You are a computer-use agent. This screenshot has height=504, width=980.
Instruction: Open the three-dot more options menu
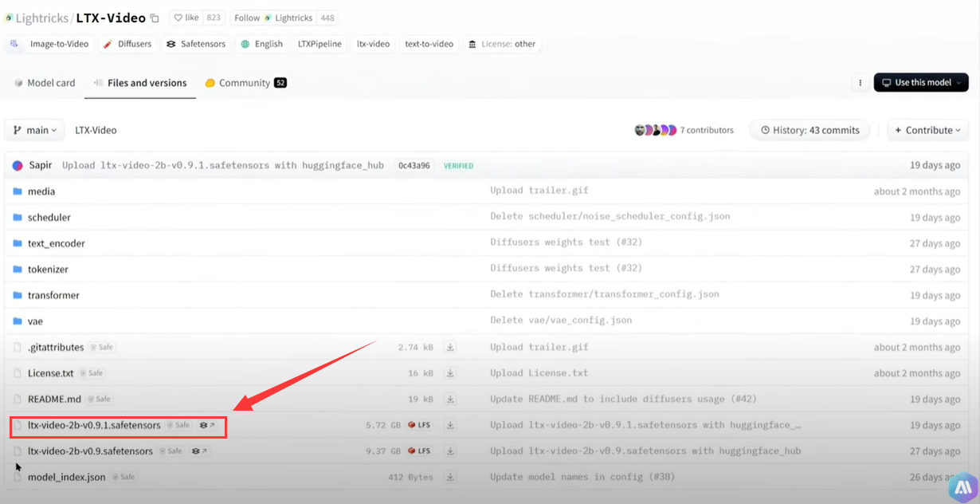tap(860, 82)
